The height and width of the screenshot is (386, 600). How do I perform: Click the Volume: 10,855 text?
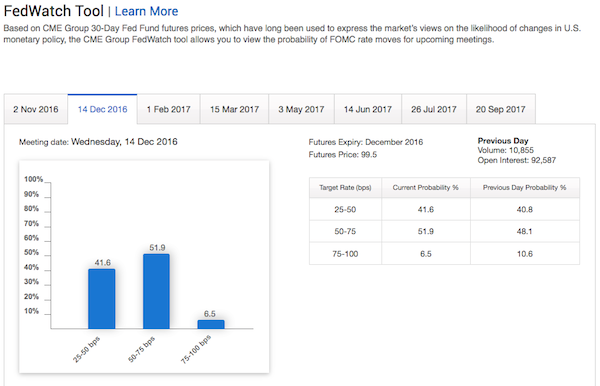click(505, 150)
